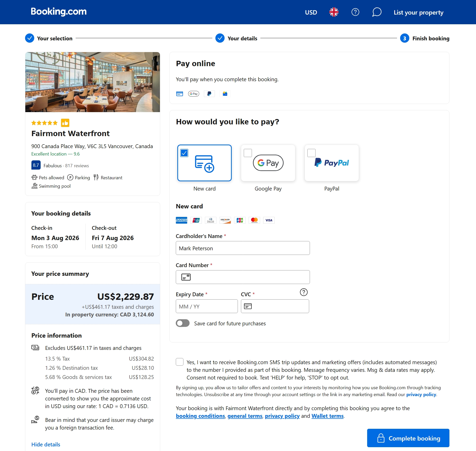Click the small PayPal icon under Pay online
476x451 pixels.
click(x=209, y=94)
